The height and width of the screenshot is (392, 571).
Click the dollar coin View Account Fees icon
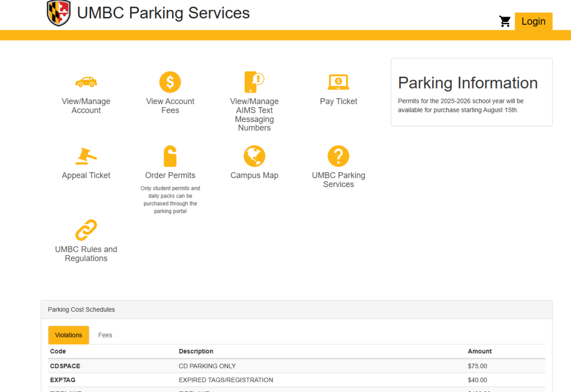point(170,82)
